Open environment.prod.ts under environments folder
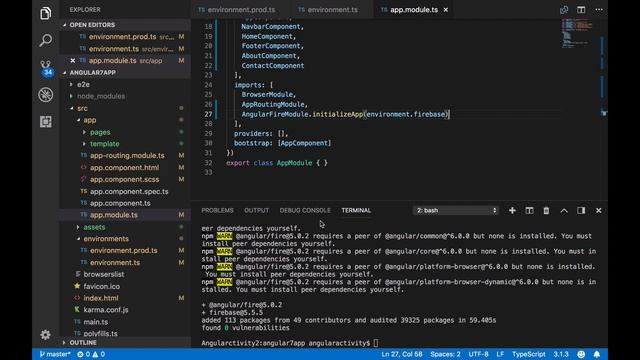This screenshot has width=640, height=360. click(x=125, y=251)
